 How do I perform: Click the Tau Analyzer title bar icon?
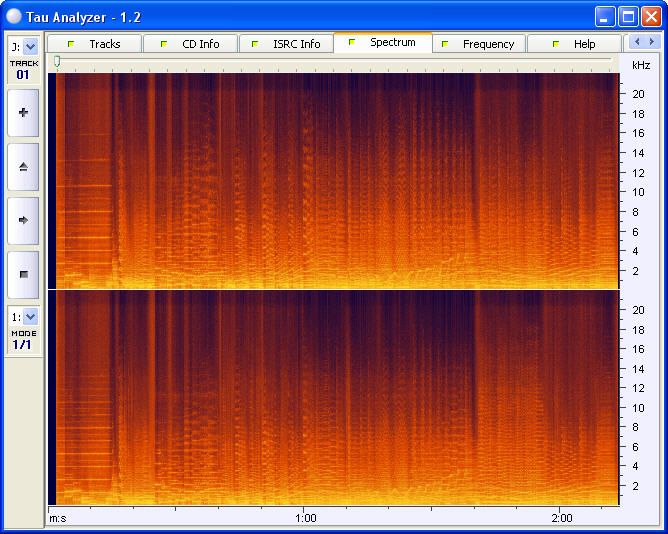coord(13,16)
